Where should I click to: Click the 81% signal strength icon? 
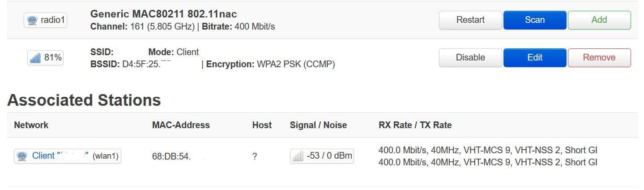click(35, 58)
